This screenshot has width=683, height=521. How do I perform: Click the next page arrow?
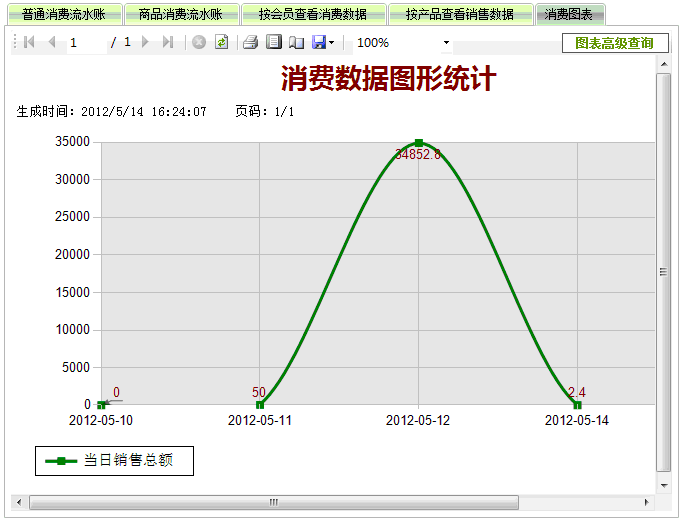[x=146, y=43]
